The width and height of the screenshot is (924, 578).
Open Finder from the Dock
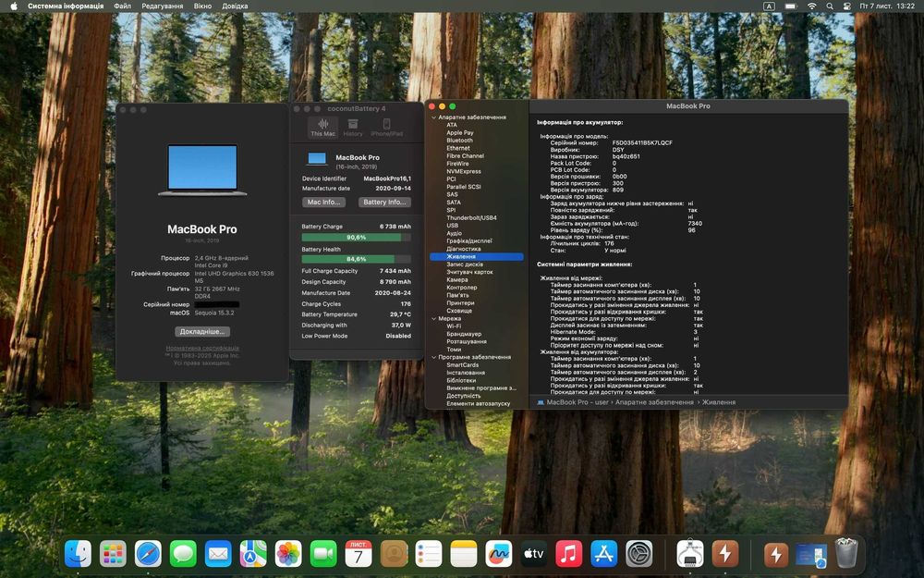click(78, 554)
